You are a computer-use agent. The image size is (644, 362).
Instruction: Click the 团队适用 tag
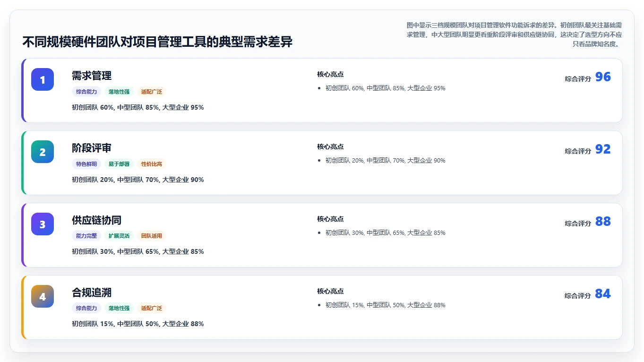click(x=152, y=236)
